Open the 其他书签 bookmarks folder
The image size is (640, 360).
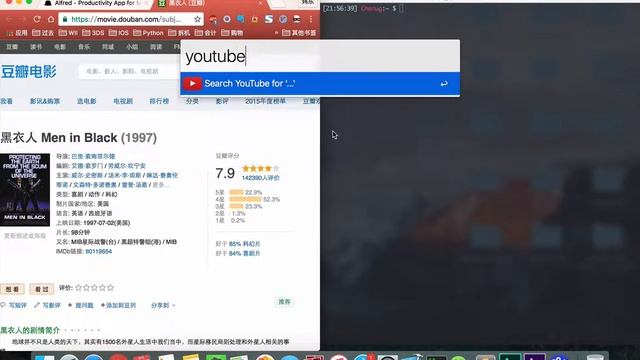tap(299, 33)
